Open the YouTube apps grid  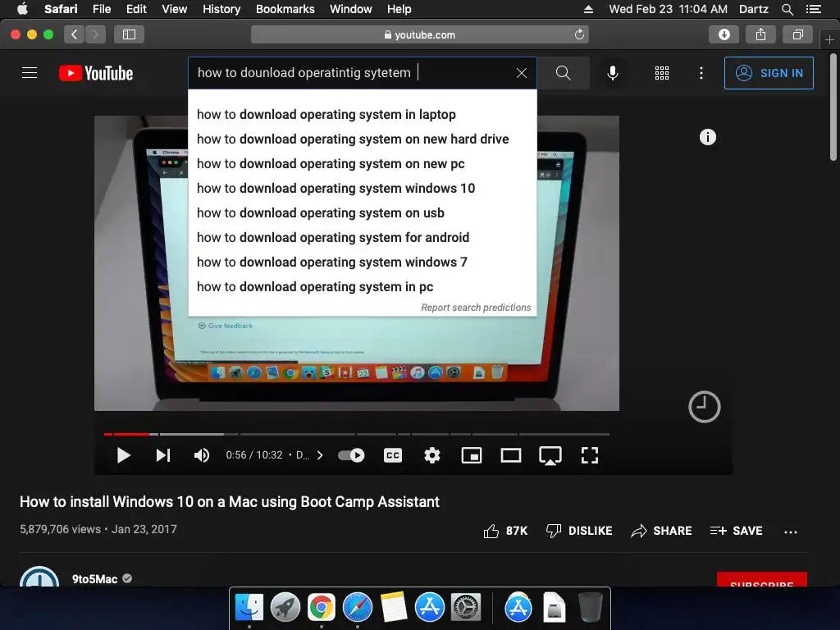662,73
